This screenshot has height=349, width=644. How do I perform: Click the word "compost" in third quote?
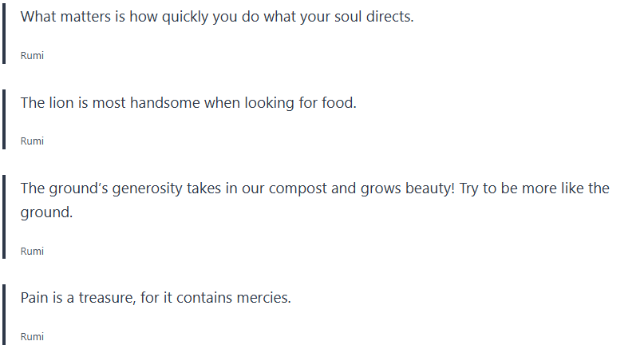298,188
